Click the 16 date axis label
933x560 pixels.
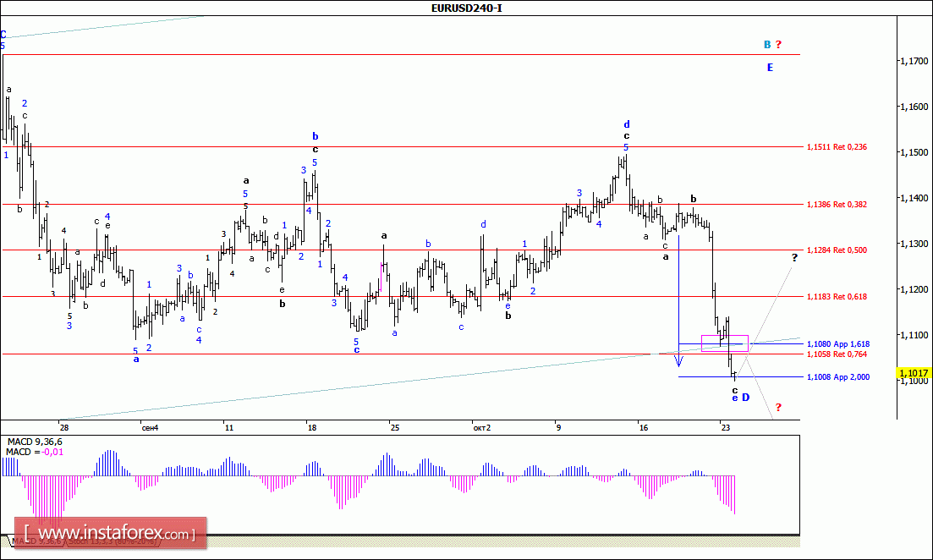click(x=643, y=428)
